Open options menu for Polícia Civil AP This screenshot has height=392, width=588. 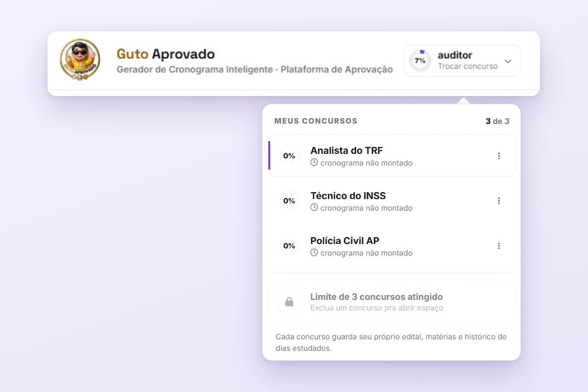point(499,246)
